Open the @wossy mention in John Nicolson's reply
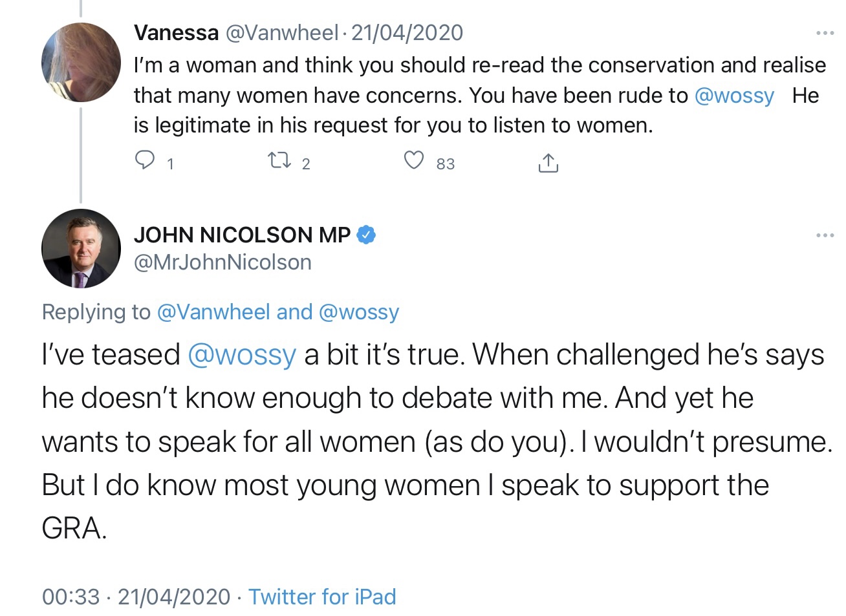This screenshot has height=616, width=846. tap(241, 355)
